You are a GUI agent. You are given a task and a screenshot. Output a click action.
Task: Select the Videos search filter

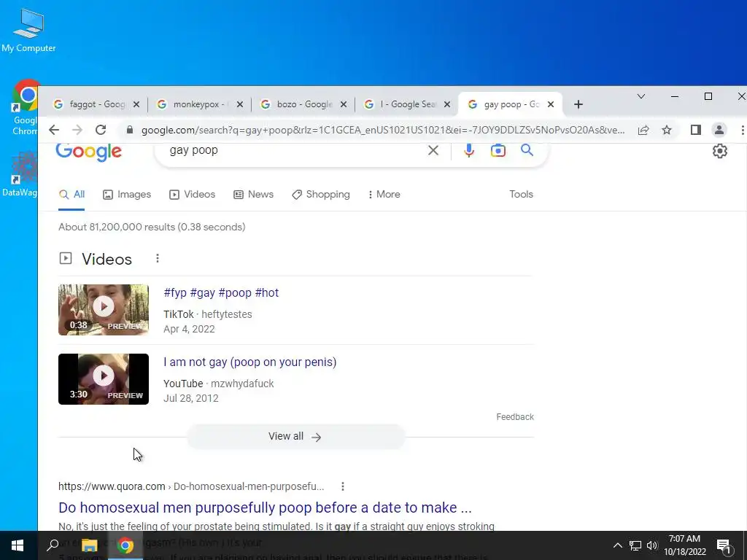(x=192, y=194)
